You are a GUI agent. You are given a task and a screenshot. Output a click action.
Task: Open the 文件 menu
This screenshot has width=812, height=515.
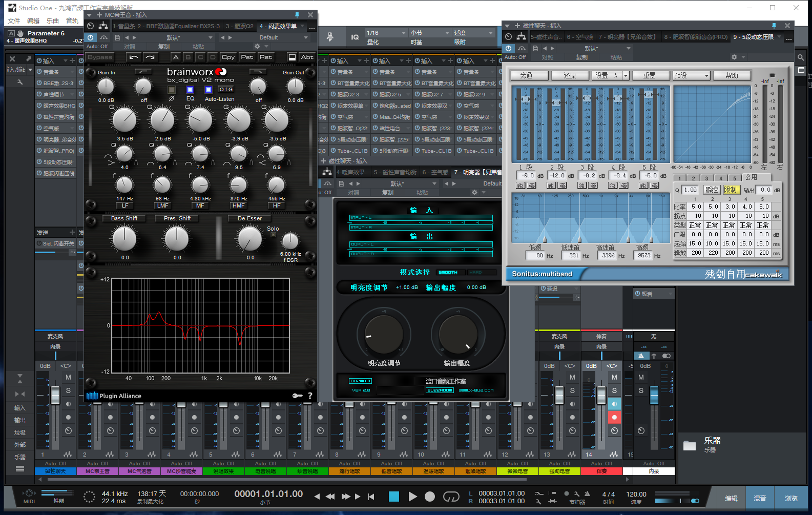click(14, 21)
